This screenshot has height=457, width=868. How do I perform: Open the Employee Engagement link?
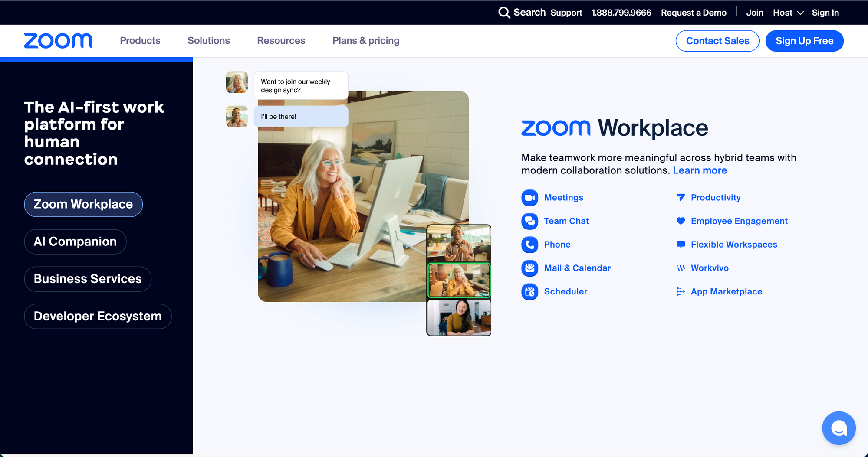click(x=739, y=221)
